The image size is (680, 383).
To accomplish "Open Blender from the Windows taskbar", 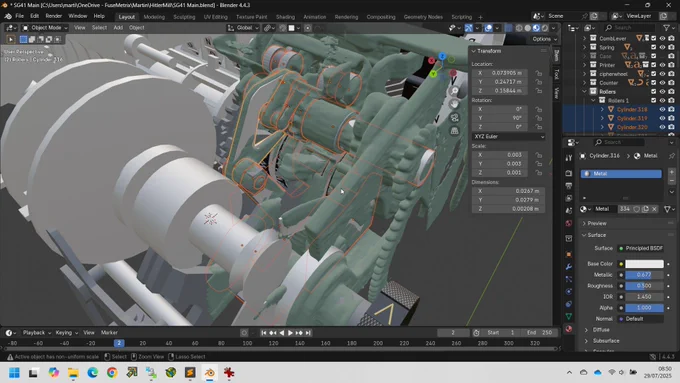I will (209, 373).
